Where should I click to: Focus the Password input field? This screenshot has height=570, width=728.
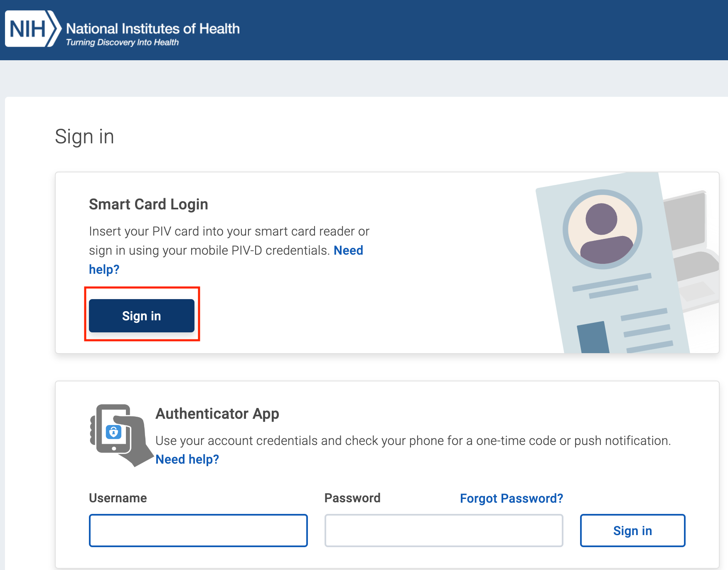(x=443, y=531)
